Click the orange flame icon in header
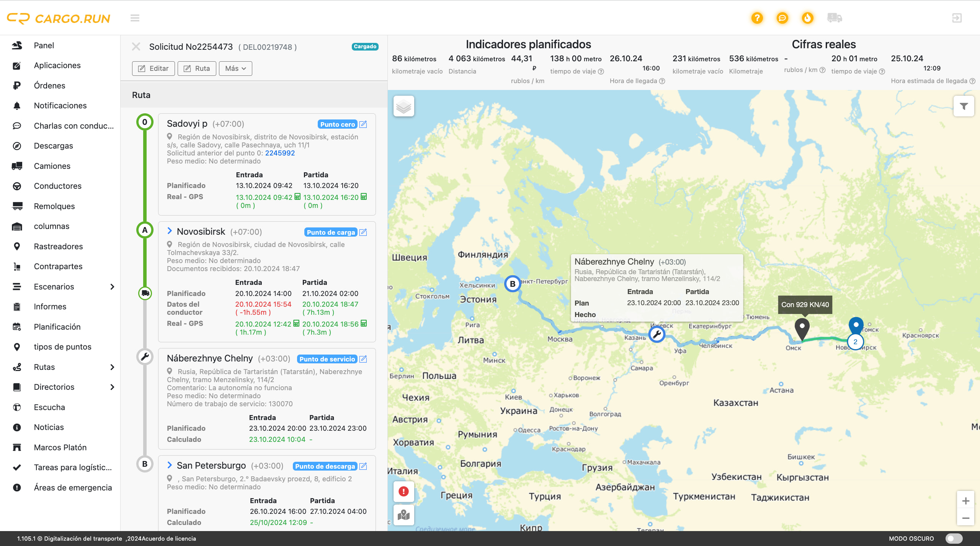Viewport: 980px width, 546px height. (x=807, y=18)
